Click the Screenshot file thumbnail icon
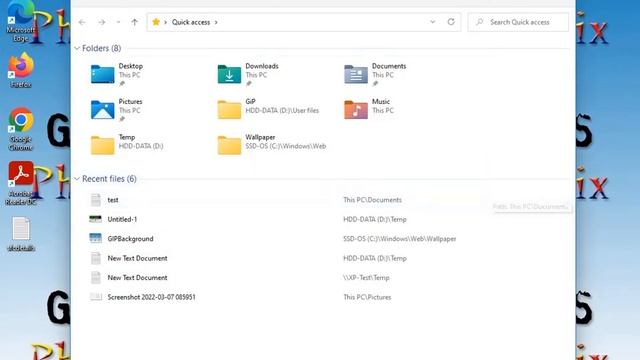Viewport: 640px width, 360px height. [x=96, y=297]
